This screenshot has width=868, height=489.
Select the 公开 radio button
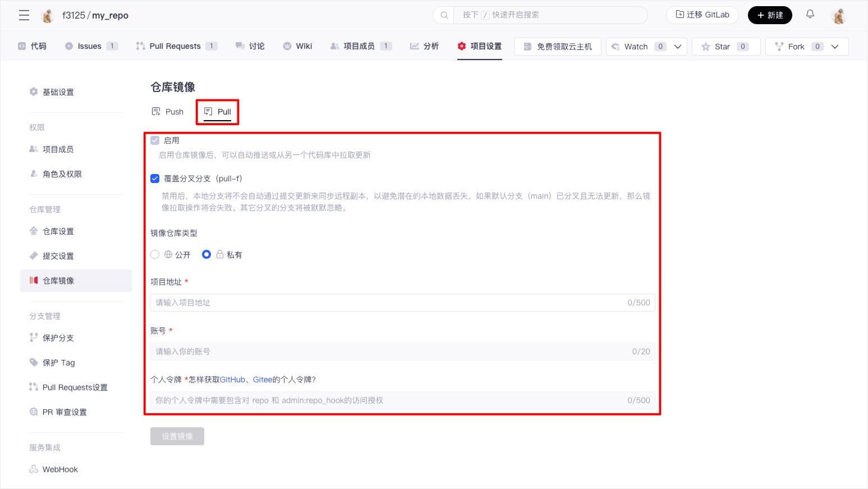point(155,254)
